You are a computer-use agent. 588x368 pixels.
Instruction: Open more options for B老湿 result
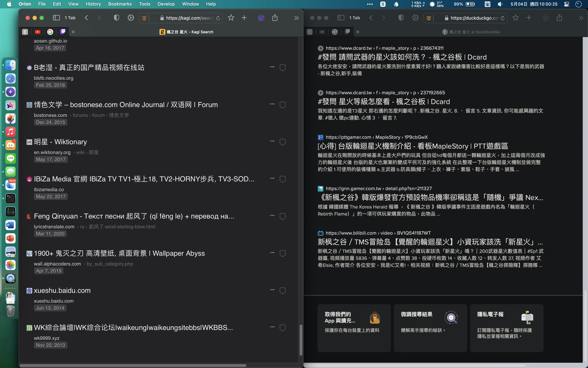click(272, 67)
